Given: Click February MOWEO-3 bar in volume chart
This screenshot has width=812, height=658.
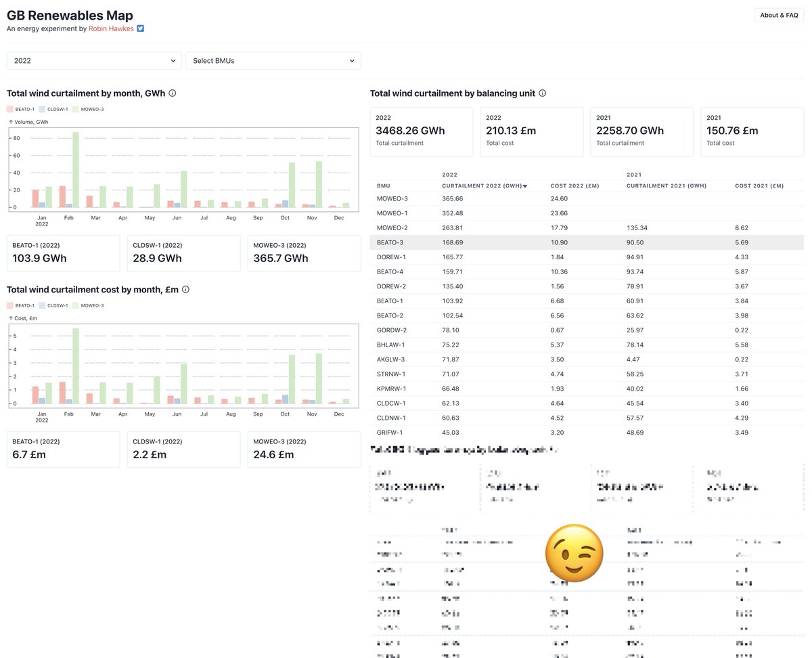Looking at the screenshot, I should (76, 170).
